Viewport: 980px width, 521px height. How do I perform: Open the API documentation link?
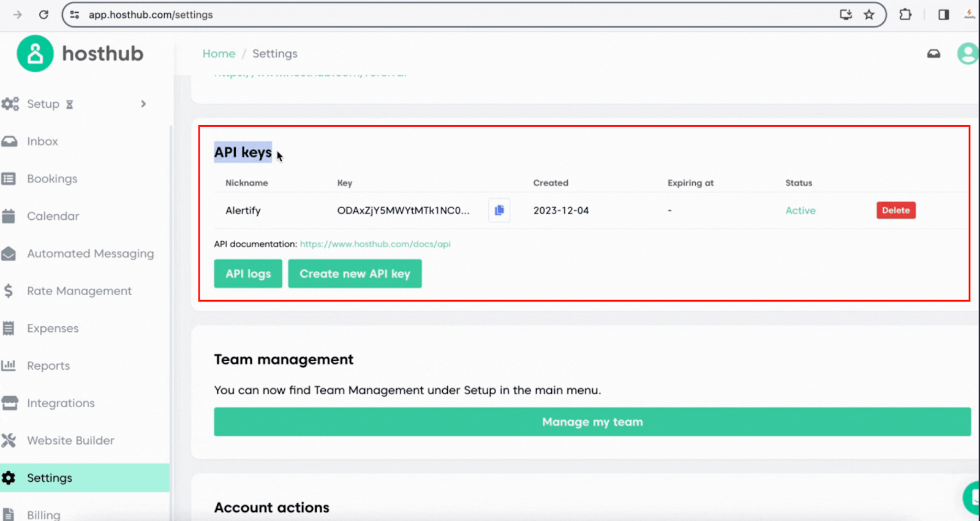click(375, 244)
